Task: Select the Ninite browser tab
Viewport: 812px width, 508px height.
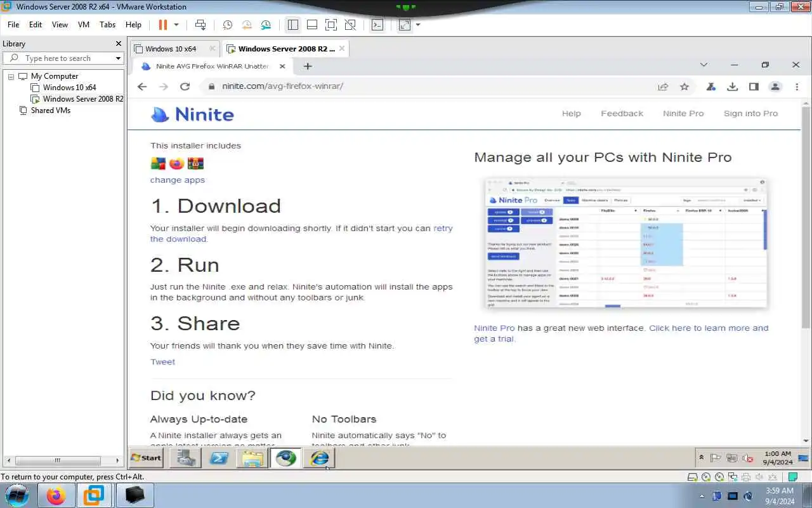Action: pos(211,66)
